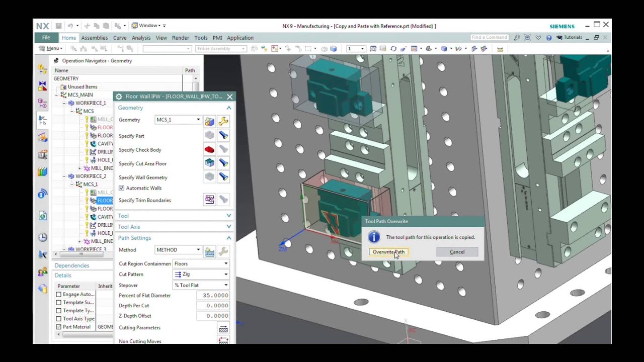The image size is (644, 362).
Task: Open the Geometry MCS_1 dropdown
Action: [x=178, y=120]
